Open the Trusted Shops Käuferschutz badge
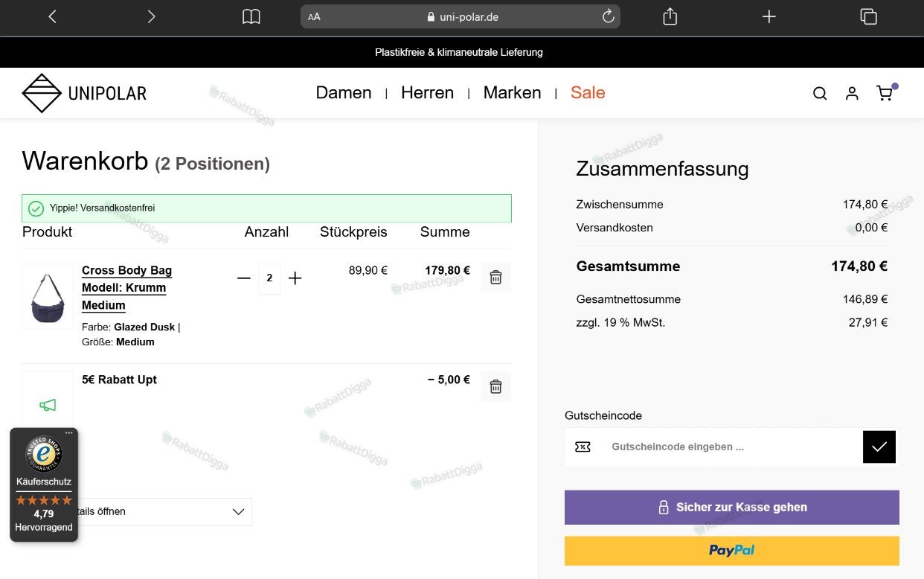 pos(44,485)
